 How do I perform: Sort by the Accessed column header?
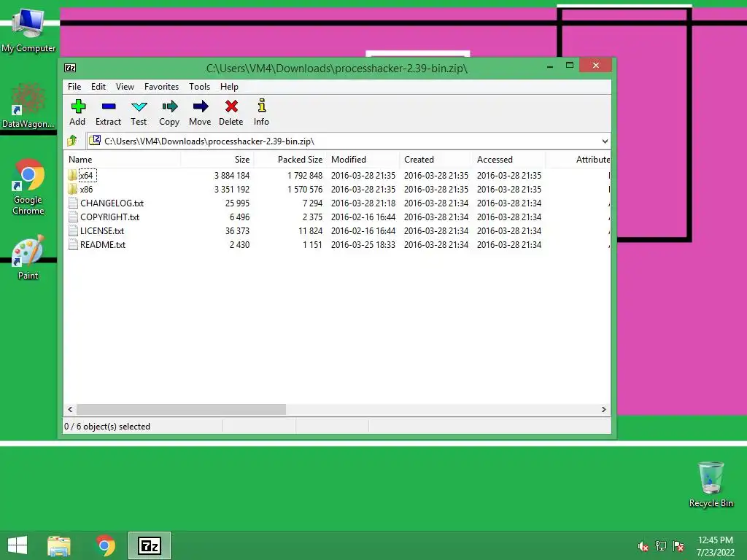(509, 160)
